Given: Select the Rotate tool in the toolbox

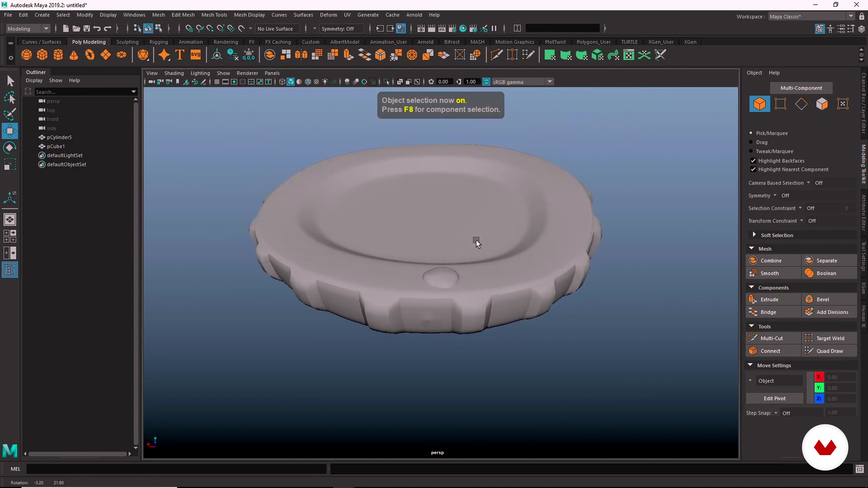Looking at the screenshot, I should tap(10, 148).
